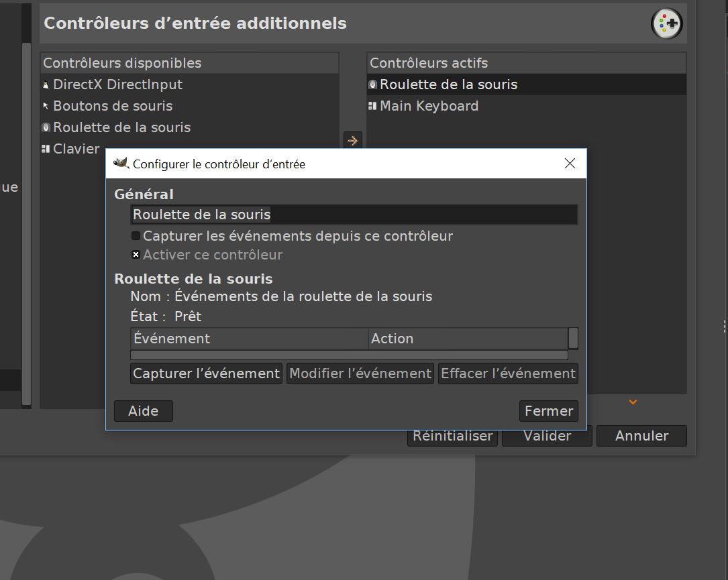728x580 pixels.
Task: Click the preferences sidebar vertical scrollbar
Action: coord(26,223)
